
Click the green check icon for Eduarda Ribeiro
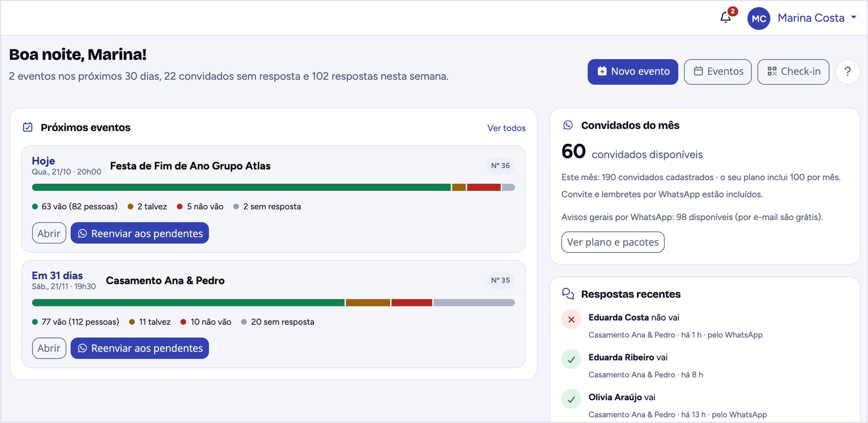pos(571,359)
